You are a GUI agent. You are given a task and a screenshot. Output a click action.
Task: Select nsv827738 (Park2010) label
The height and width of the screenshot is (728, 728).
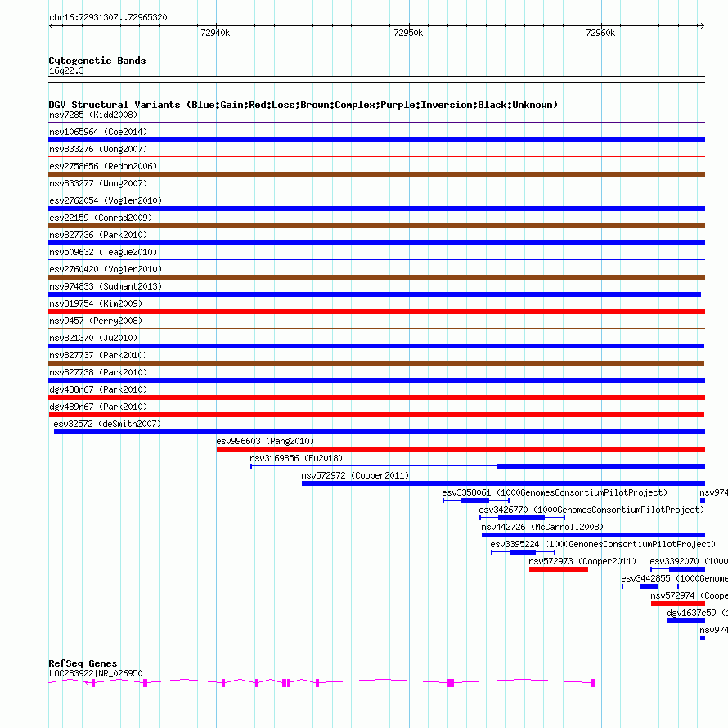tap(98, 372)
